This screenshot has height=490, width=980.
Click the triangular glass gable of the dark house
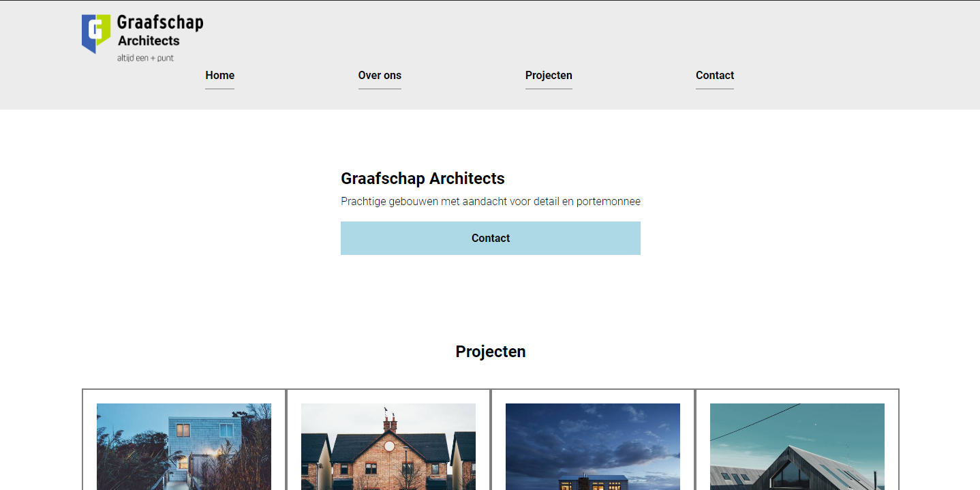click(x=791, y=474)
